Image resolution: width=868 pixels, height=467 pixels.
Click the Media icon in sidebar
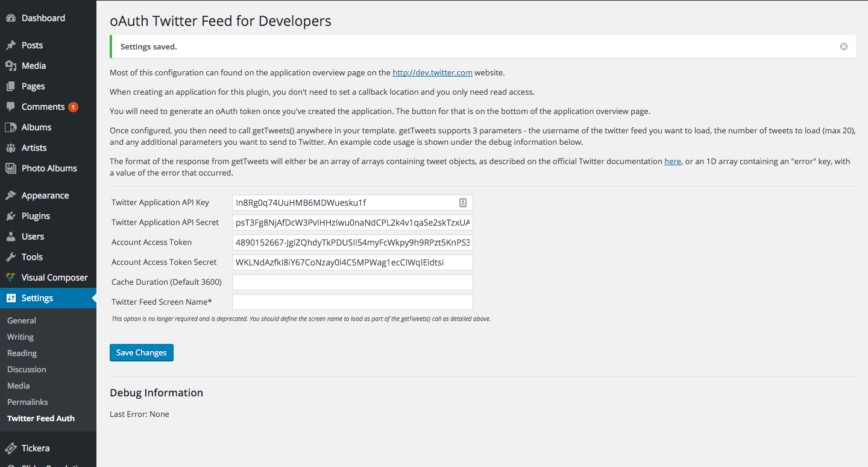pos(11,66)
